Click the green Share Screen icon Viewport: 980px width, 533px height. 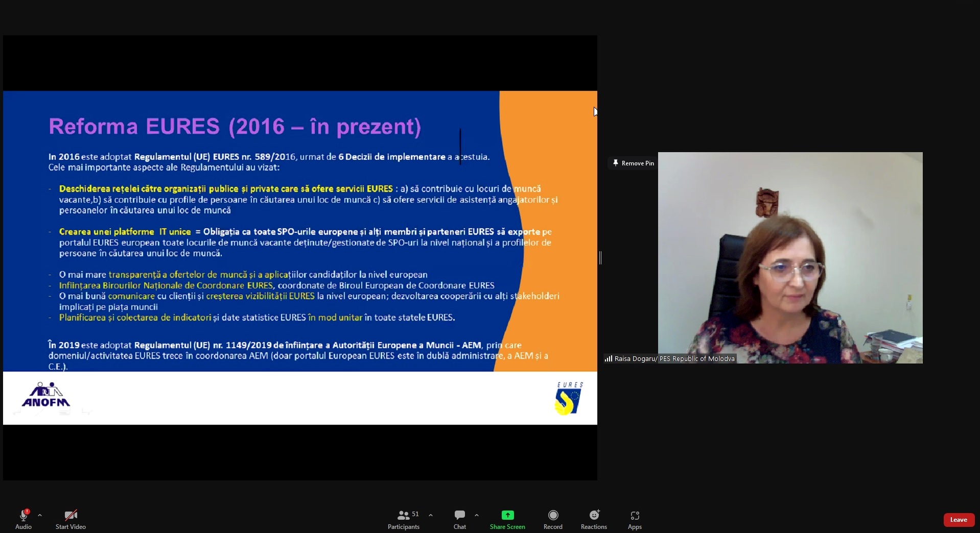point(507,515)
